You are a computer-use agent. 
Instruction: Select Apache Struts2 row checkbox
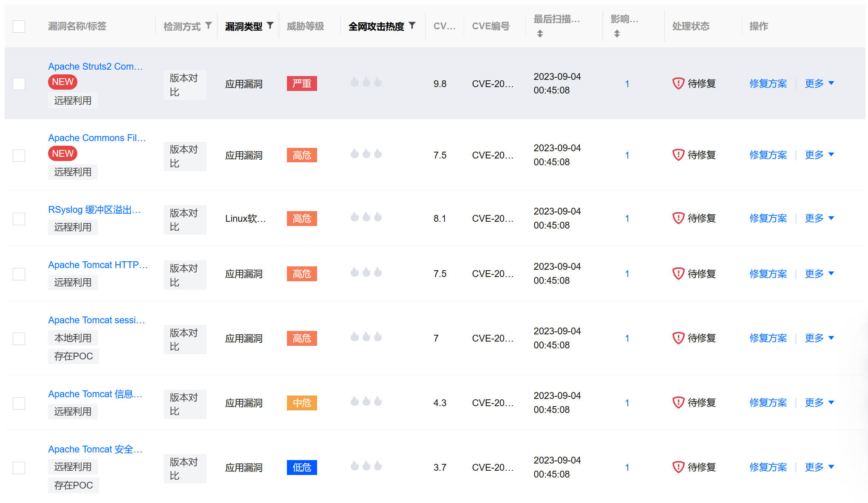[x=19, y=84]
